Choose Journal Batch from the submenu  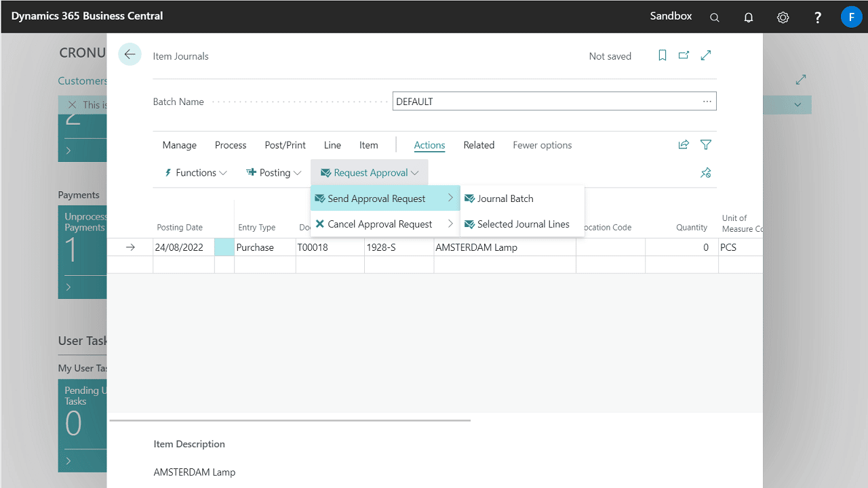coord(522,199)
